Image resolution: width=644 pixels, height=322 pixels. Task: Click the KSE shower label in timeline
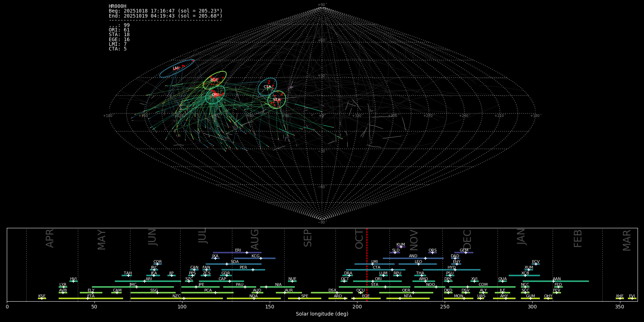[42, 296]
